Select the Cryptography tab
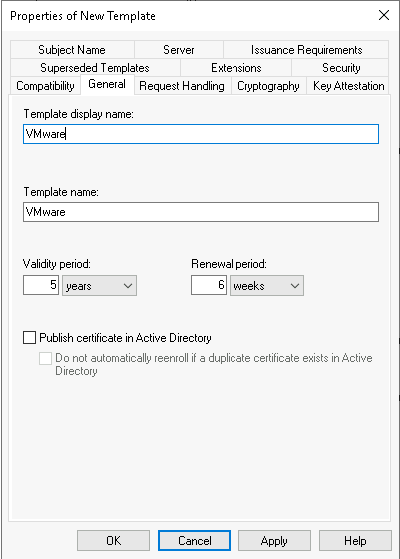This screenshot has height=559, width=400. [x=268, y=86]
